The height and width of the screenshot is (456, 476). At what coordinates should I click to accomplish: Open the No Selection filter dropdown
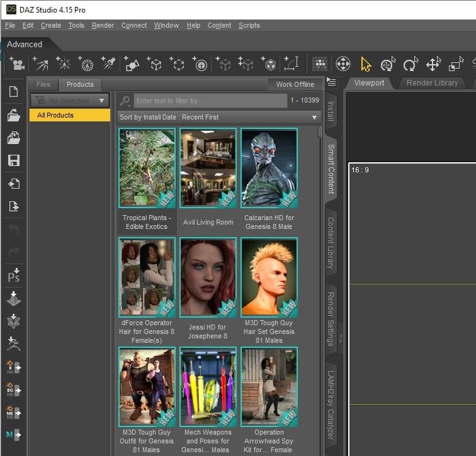point(70,101)
